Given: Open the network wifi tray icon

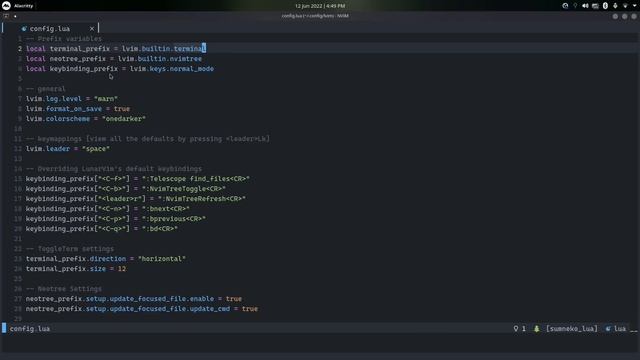Looking at the screenshot, I should coord(625,6).
